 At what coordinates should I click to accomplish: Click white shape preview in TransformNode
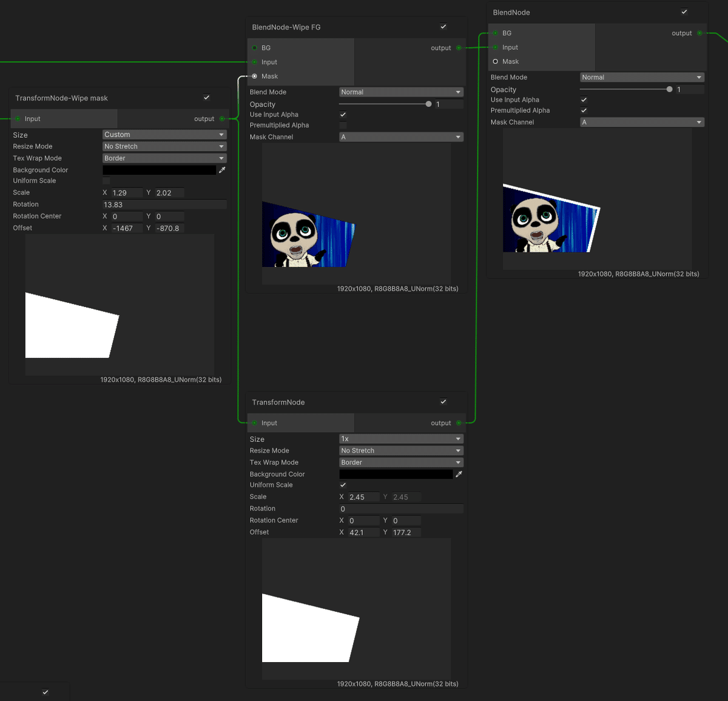coord(356,609)
